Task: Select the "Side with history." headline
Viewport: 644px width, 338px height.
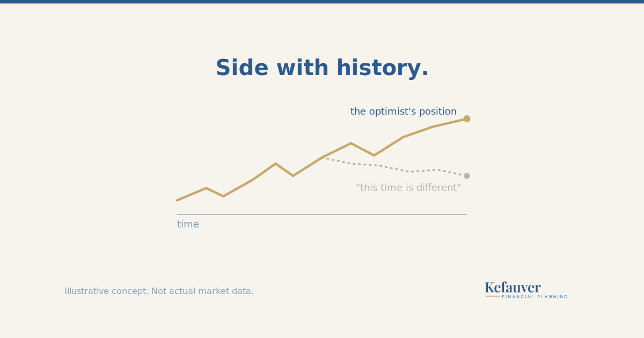Action: click(322, 68)
